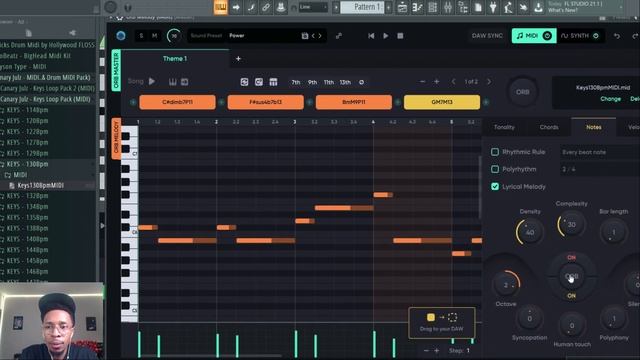Select the Notes tab
This screenshot has height=360, width=640.
coord(593,127)
